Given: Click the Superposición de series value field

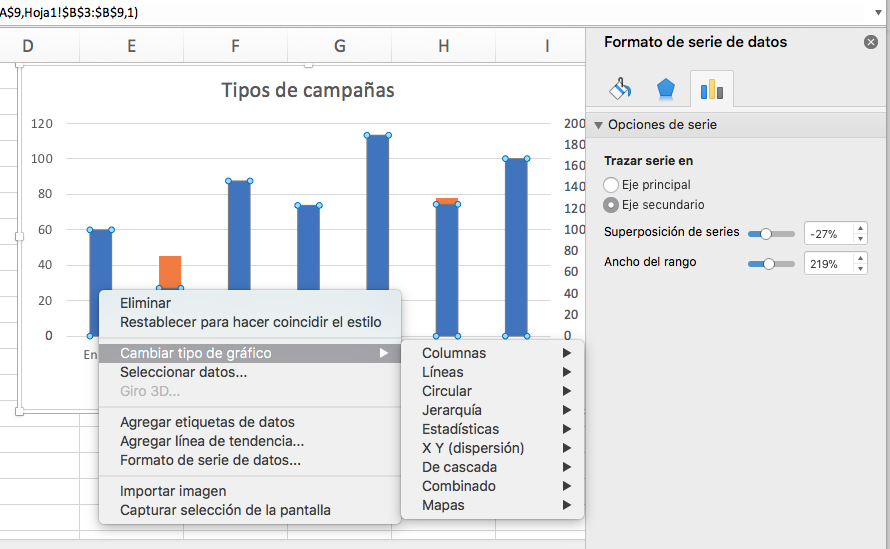Looking at the screenshot, I should pos(829,234).
